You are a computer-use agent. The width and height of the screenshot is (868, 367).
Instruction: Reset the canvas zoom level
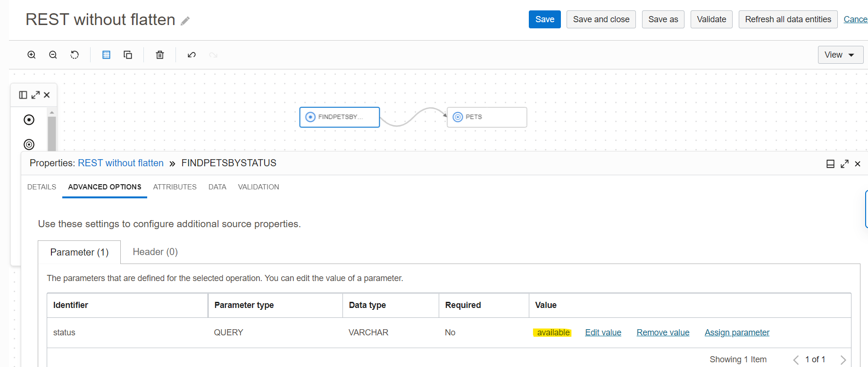click(x=75, y=55)
